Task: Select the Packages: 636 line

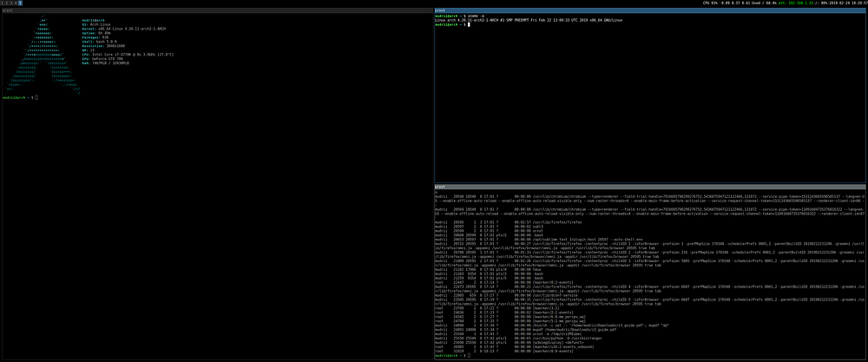Action: [x=95, y=37]
